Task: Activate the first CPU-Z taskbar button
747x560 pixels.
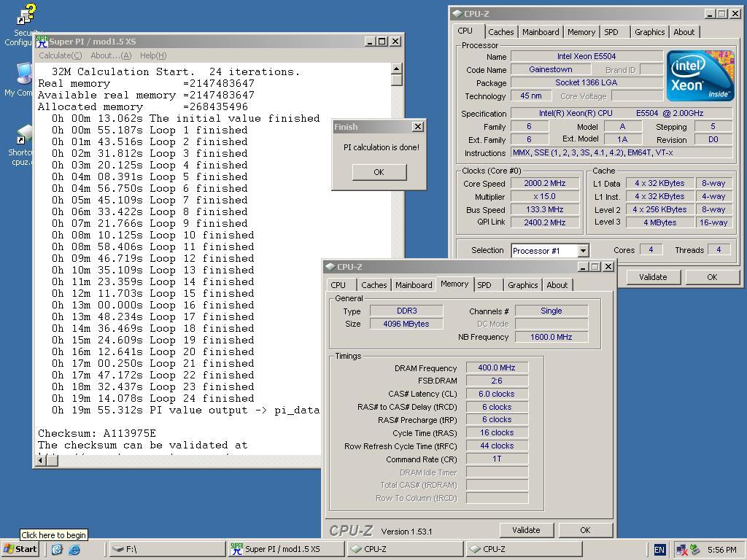Action: click(x=405, y=549)
